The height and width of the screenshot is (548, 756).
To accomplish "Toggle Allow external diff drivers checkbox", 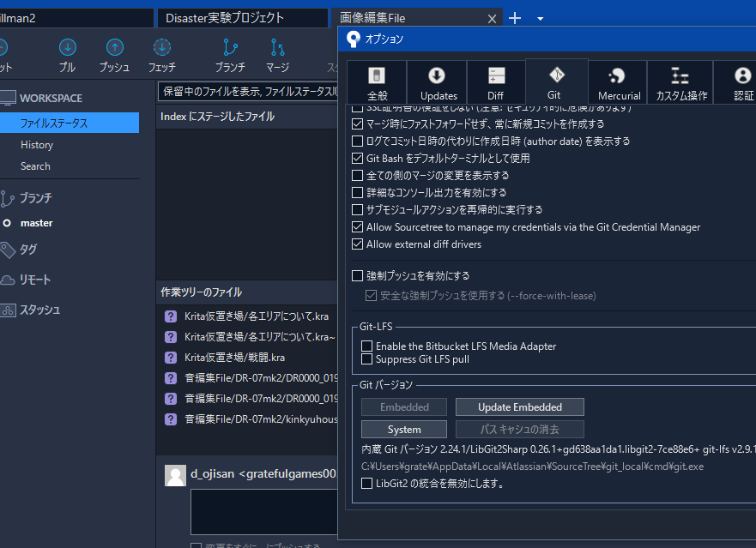I will tap(357, 244).
